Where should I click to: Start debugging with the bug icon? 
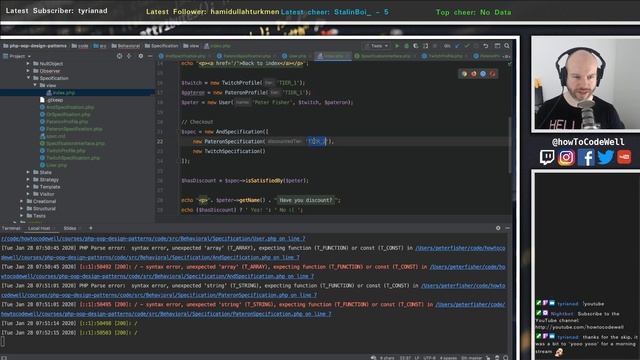pyautogui.click(x=407, y=46)
